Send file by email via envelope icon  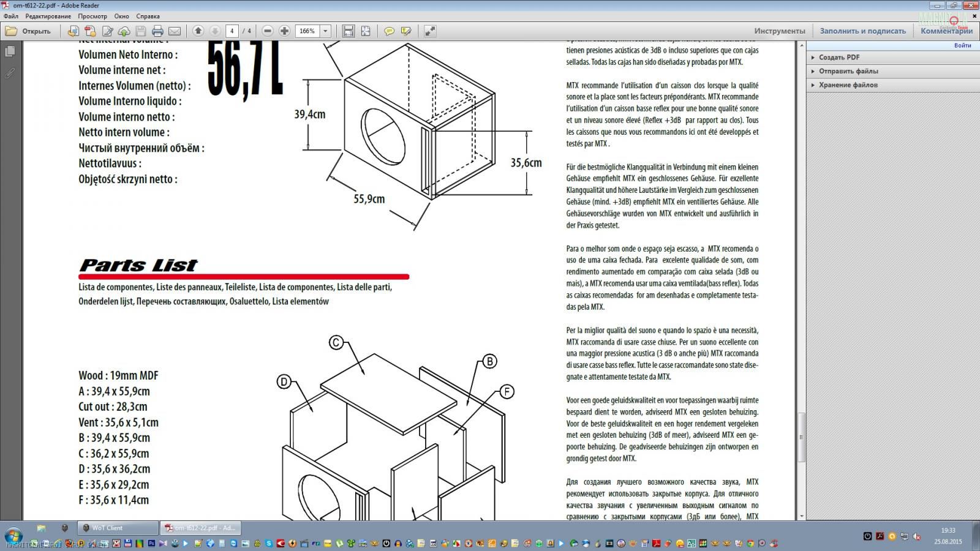point(175,31)
